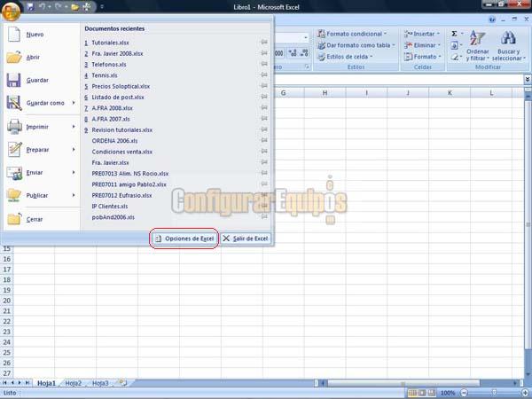The height and width of the screenshot is (399, 532).
Task: Choose Nuevo in Office menu
Action: click(42, 35)
